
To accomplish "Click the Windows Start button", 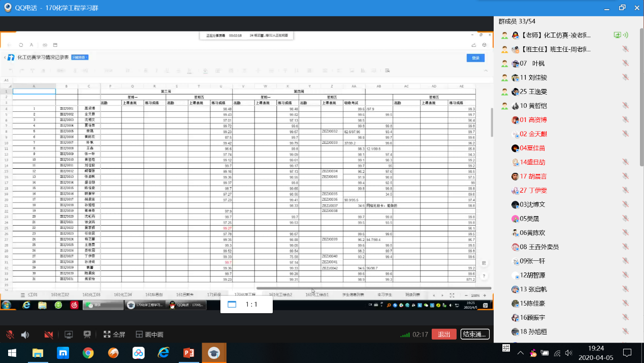I will click(12, 352).
